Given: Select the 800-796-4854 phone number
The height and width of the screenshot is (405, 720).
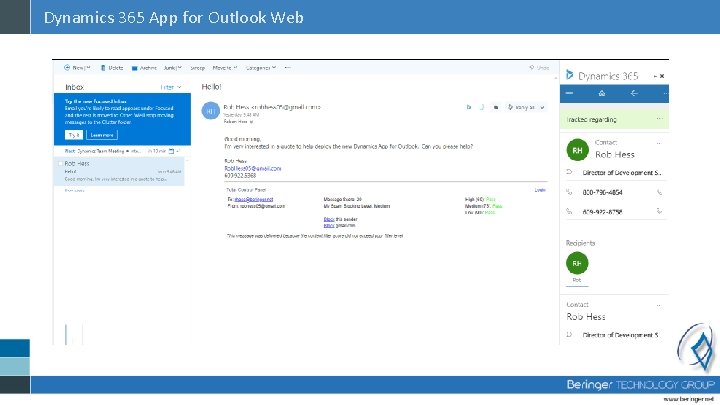Looking at the screenshot, I should click(602, 192).
